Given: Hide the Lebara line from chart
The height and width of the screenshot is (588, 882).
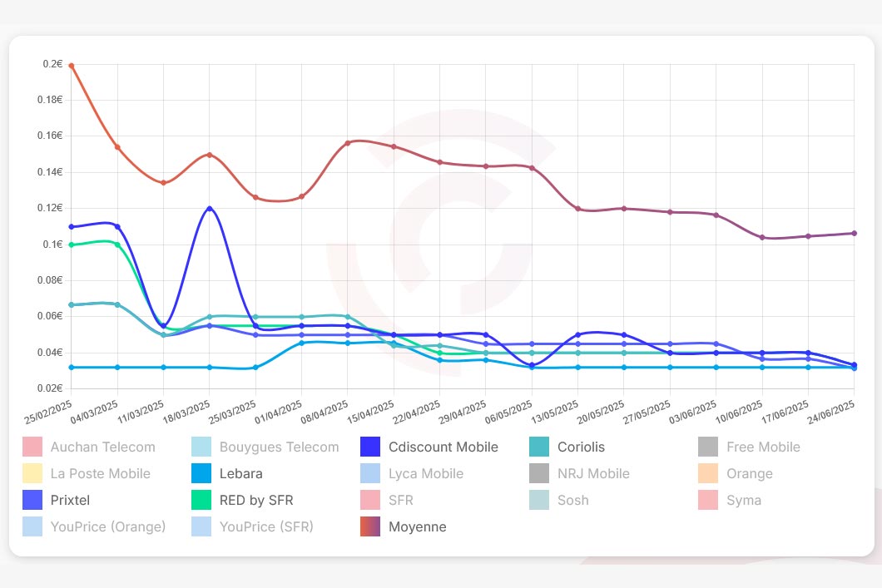Looking at the screenshot, I should coord(240,473).
